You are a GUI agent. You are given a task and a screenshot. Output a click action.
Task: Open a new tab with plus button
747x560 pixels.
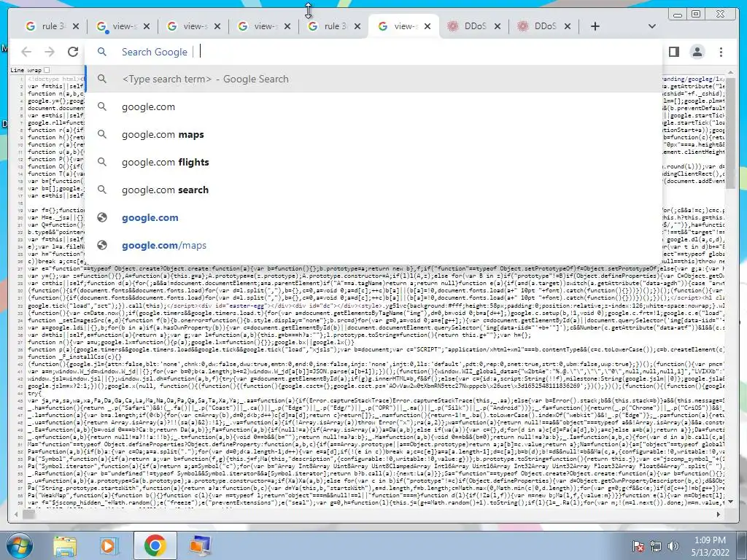pyautogui.click(x=595, y=26)
